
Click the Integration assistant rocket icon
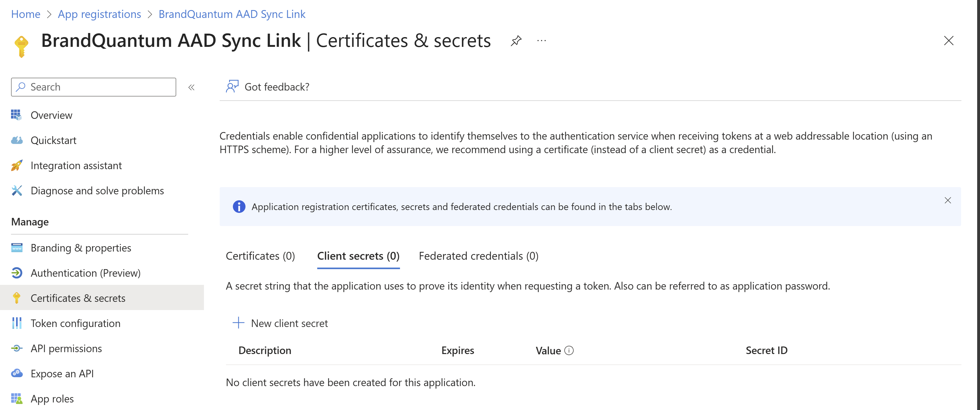click(16, 165)
